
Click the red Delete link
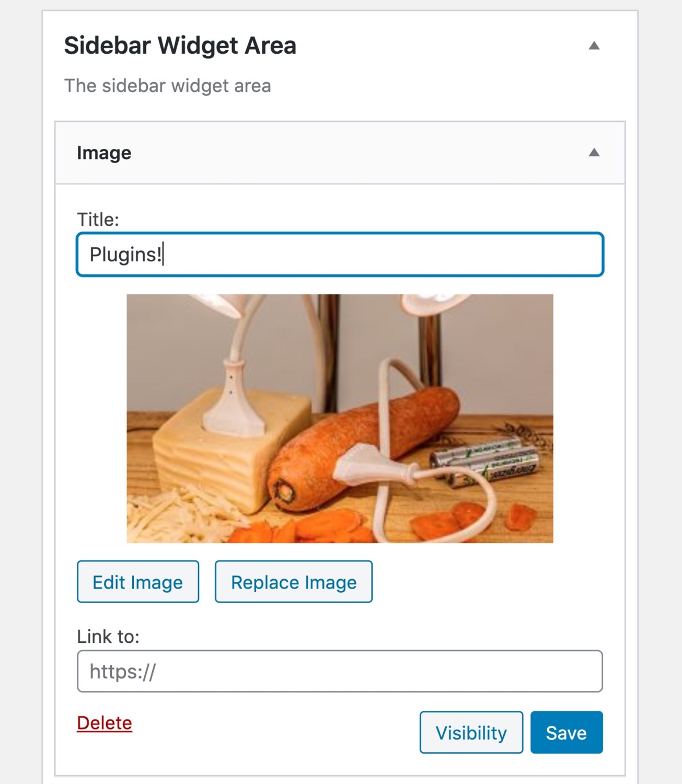[104, 723]
